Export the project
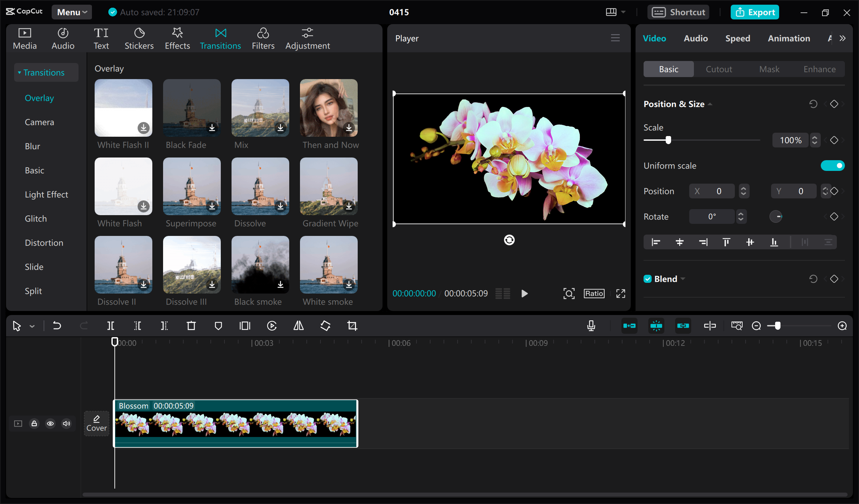The width and height of the screenshot is (859, 504). 755,12
